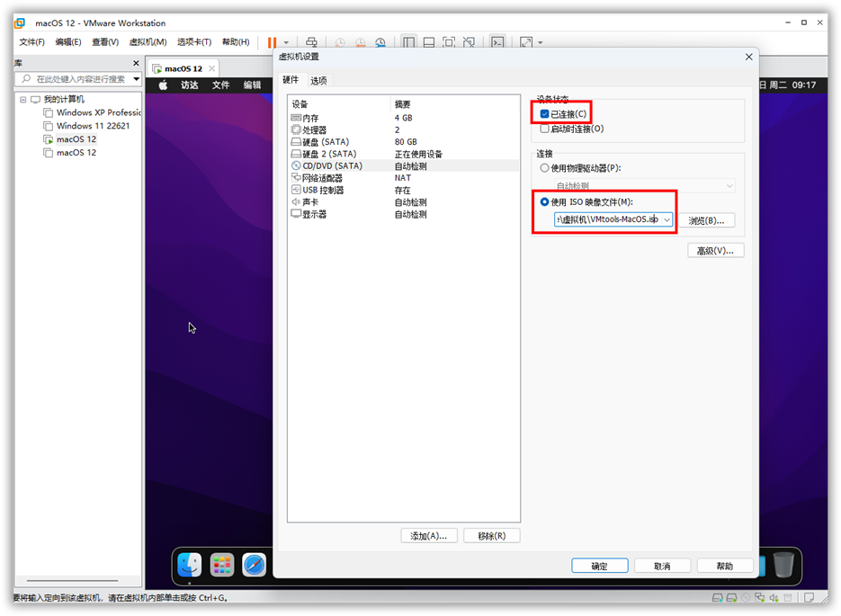This screenshot has height=616, width=841.
Task: Open the 编辑(E) menu
Action: coord(68,42)
